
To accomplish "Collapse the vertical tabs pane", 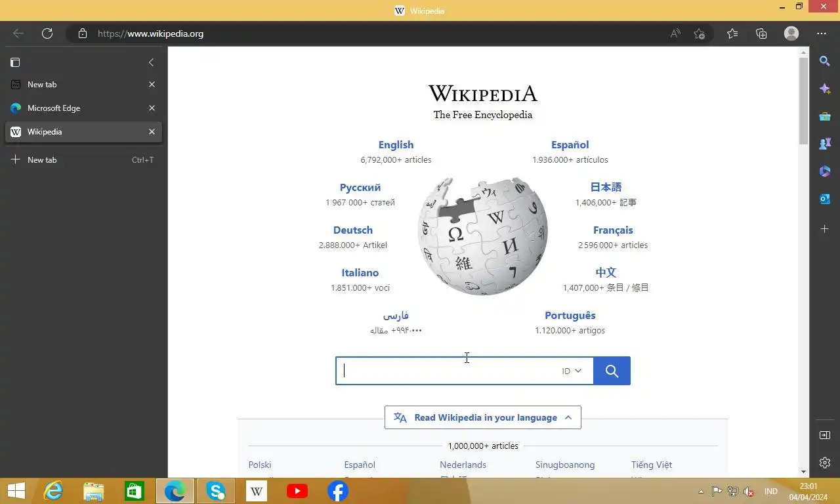I will 151,62.
